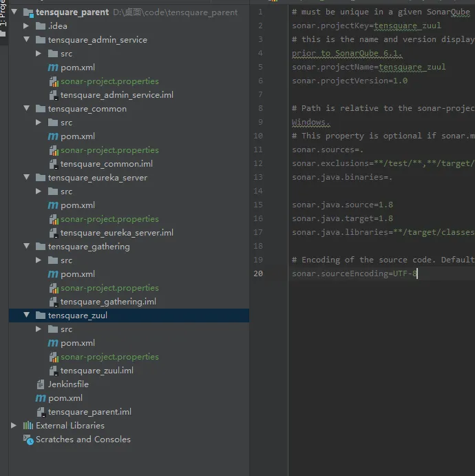Expand src arrow under tensquare_admin_service
475x476 pixels.
click(39, 54)
